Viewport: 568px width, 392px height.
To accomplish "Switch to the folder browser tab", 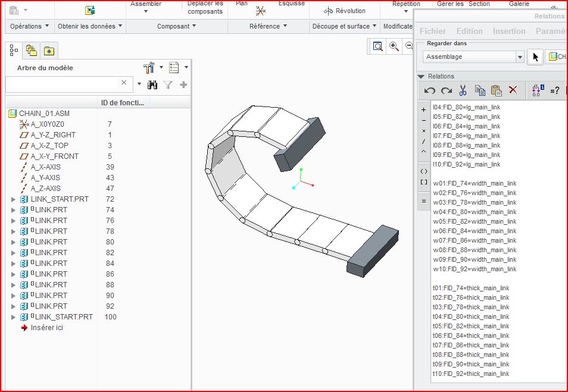I will coord(32,51).
